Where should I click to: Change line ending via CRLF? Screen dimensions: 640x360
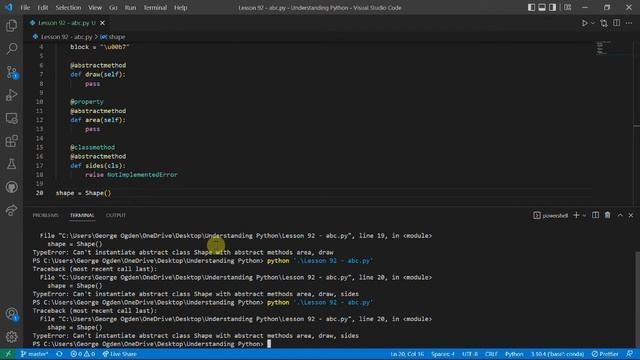click(x=491, y=354)
